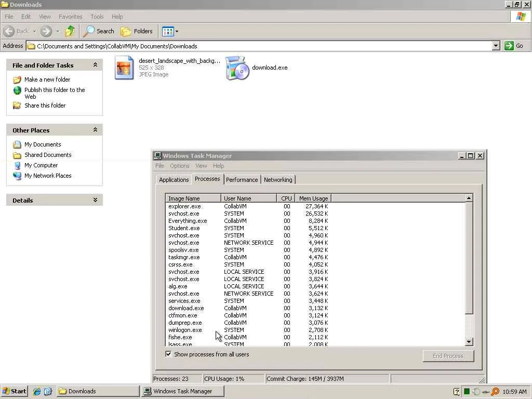The width and height of the screenshot is (532, 399).
Task: Click the 10:59 AM taskbar clock
Action: (514, 392)
